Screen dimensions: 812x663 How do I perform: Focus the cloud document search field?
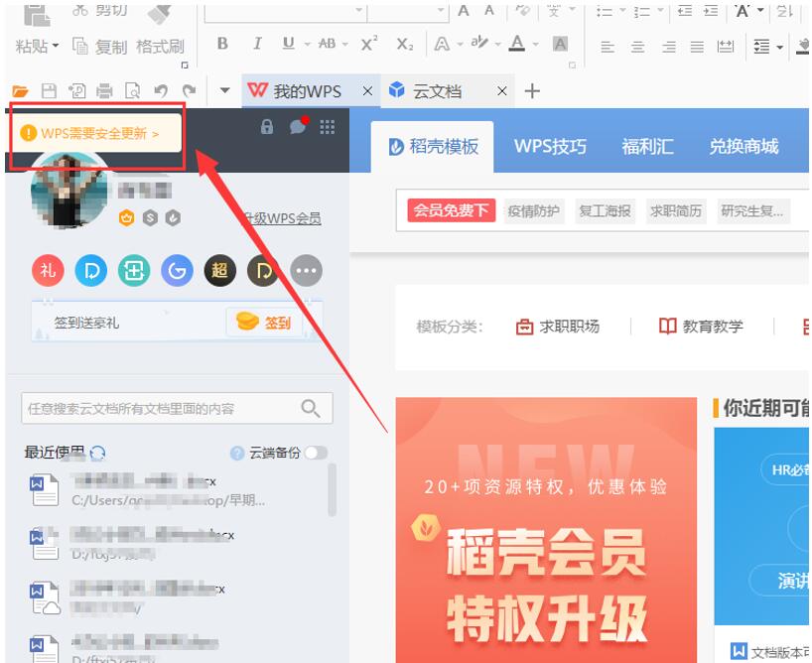pyautogui.click(x=177, y=408)
